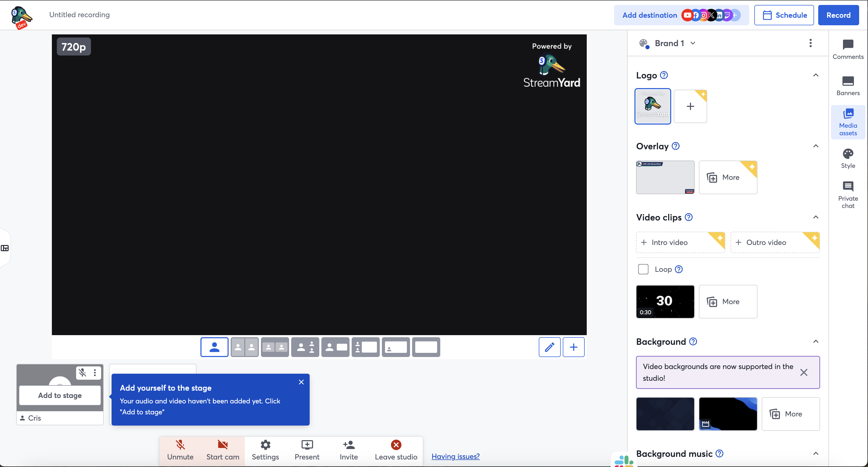Select the StreamYard logo thumbnail
The width and height of the screenshot is (868, 467).
(653, 106)
